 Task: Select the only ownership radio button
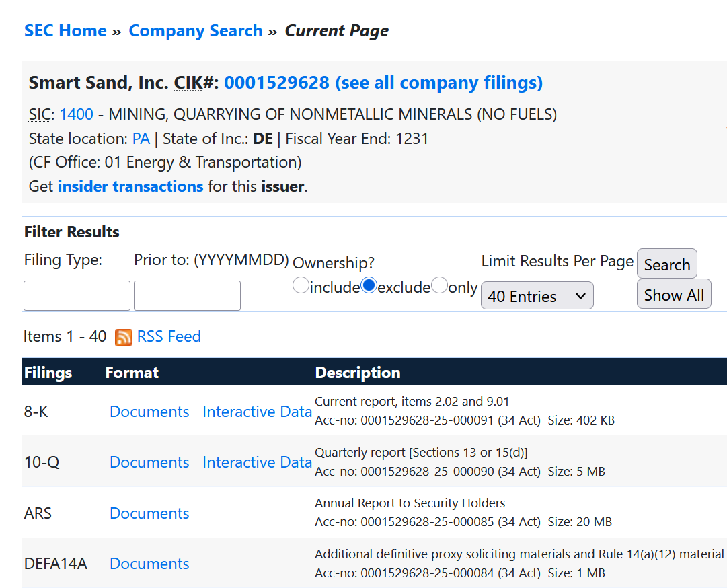coord(439,285)
